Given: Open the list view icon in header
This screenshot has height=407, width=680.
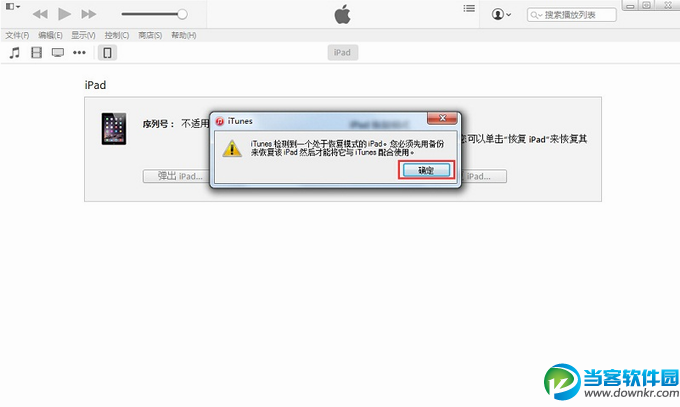Looking at the screenshot, I should pos(469,8).
